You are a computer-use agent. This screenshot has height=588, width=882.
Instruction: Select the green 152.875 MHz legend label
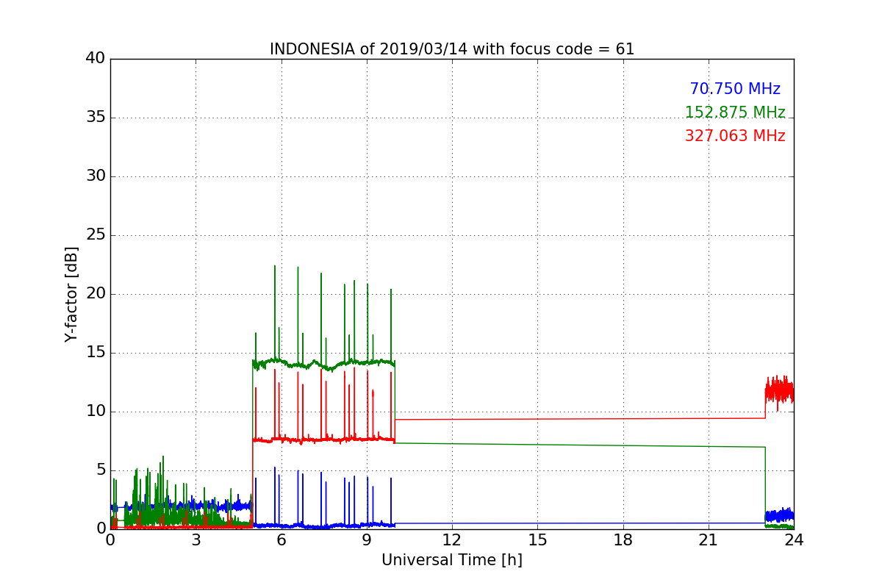pos(735,112)
